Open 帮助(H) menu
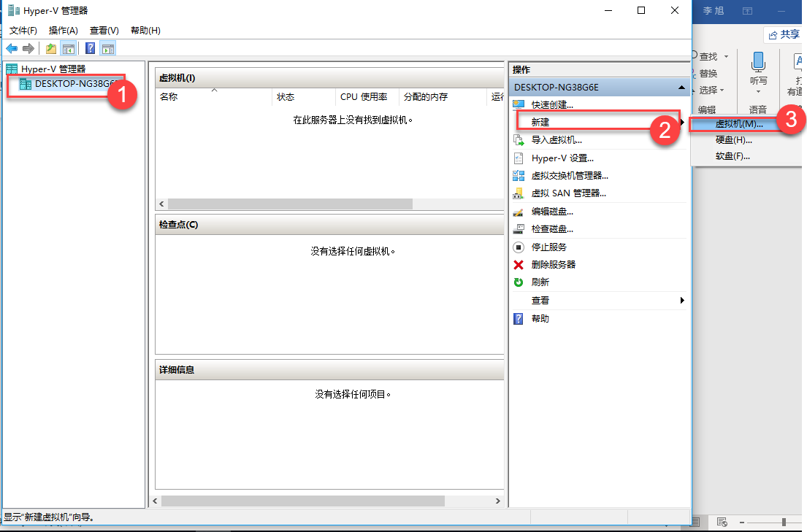This screenshot has width=807, height=532. coord(145,31)
